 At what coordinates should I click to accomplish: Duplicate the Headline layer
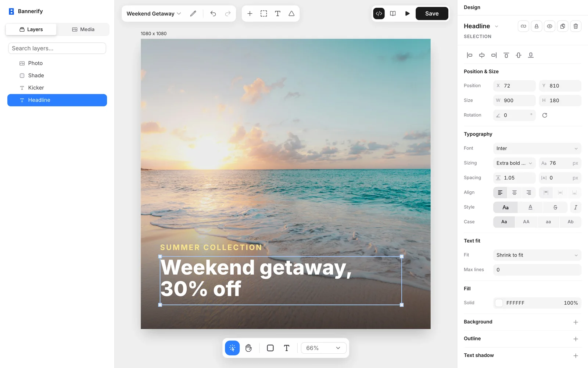pyautogui.click(x=563, y=26)
